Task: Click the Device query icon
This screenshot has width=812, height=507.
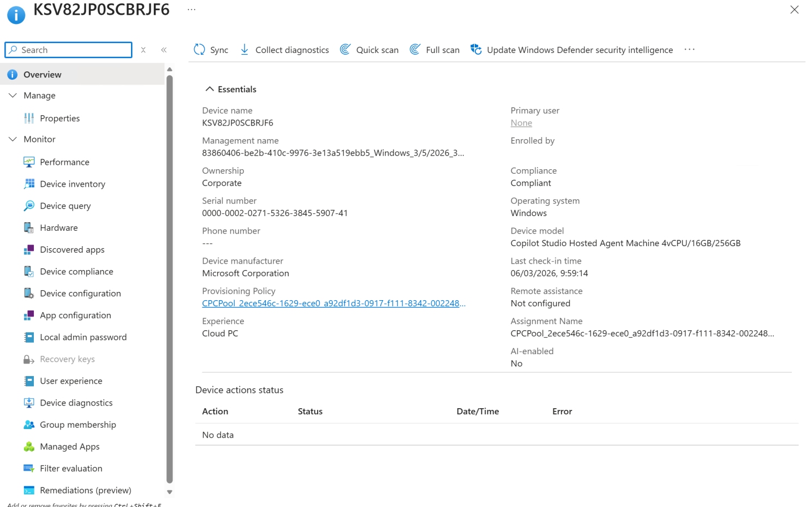Action: [x=29, y=206]
